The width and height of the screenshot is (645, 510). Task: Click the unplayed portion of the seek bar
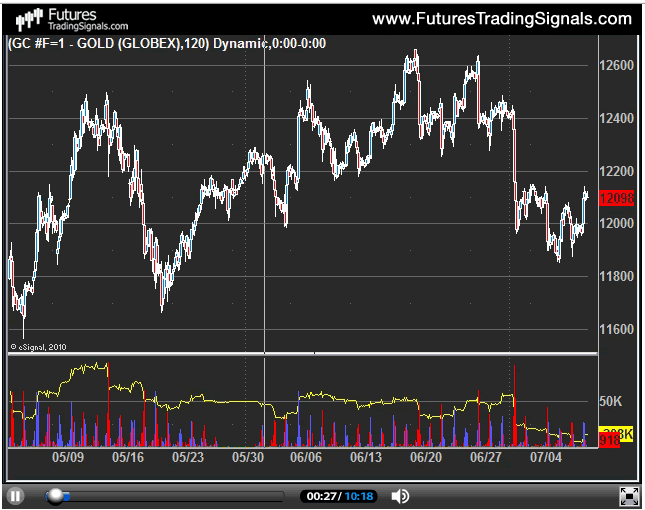177,496
